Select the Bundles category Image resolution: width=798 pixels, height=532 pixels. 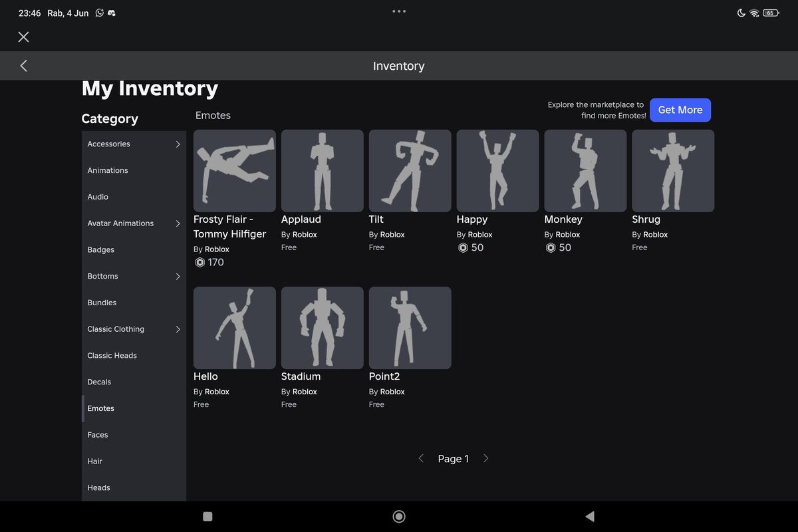[x=134, y=303]
